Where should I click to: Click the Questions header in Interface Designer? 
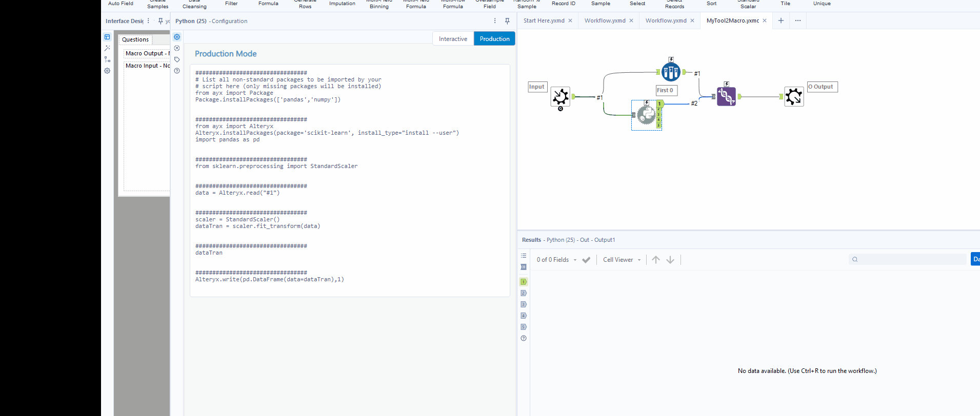(x=135, y=39)
